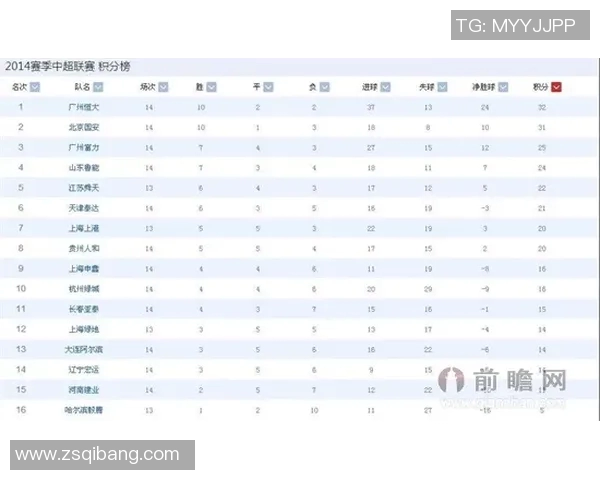The image size is (600, 480).
Task: Select team name 广州富力
Action: pos(84,148)
